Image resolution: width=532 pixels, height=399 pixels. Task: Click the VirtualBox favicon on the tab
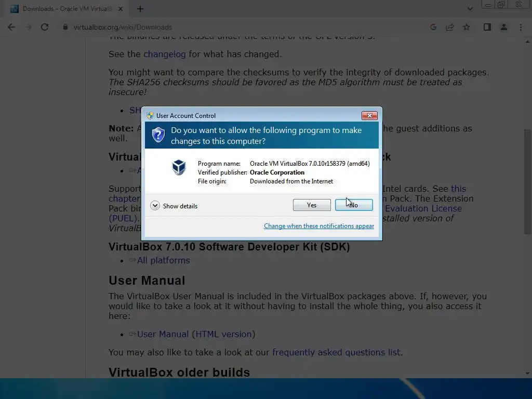15,9
